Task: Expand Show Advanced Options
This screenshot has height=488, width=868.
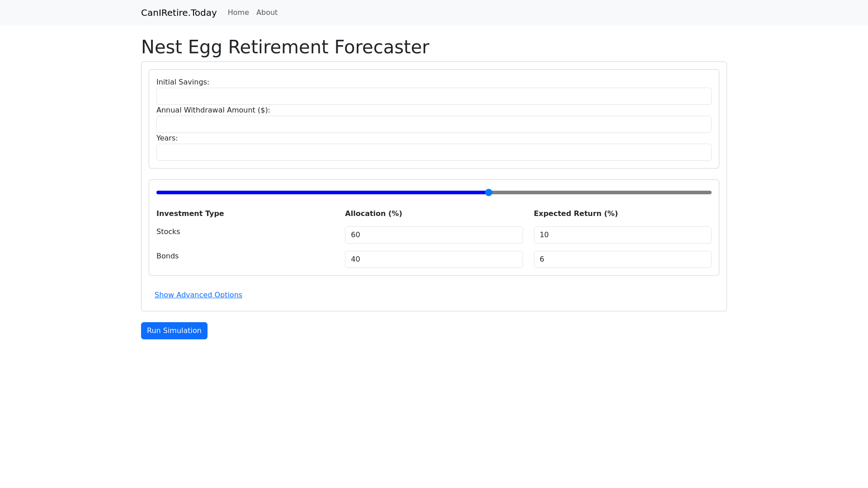Action: pyautogui.click(x=198, y=295)
